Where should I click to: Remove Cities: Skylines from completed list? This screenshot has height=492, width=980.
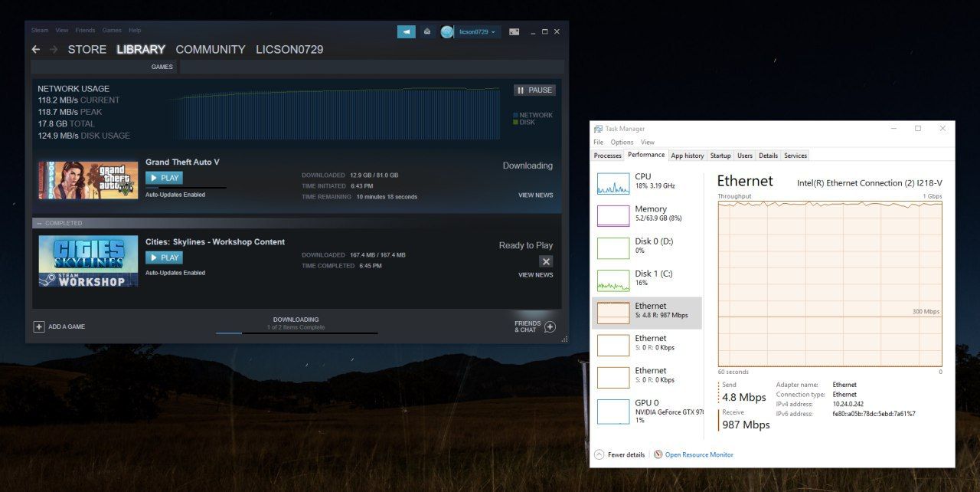pos(546,261)
